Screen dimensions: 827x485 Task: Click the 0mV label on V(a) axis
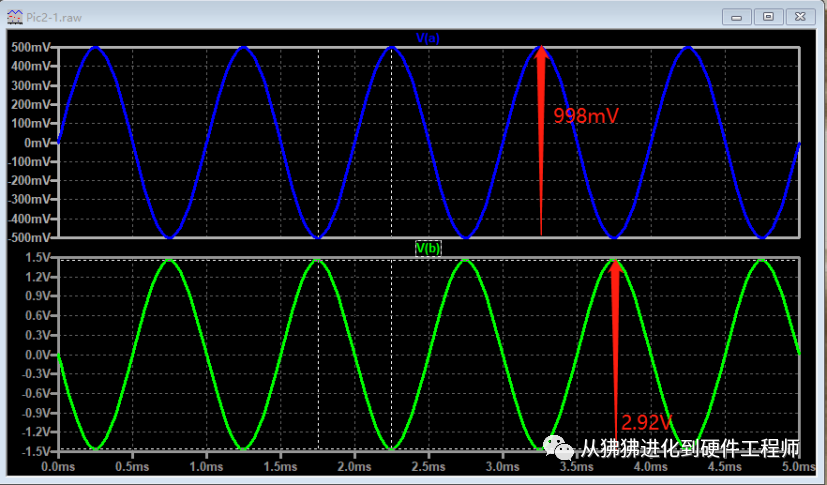36,143
